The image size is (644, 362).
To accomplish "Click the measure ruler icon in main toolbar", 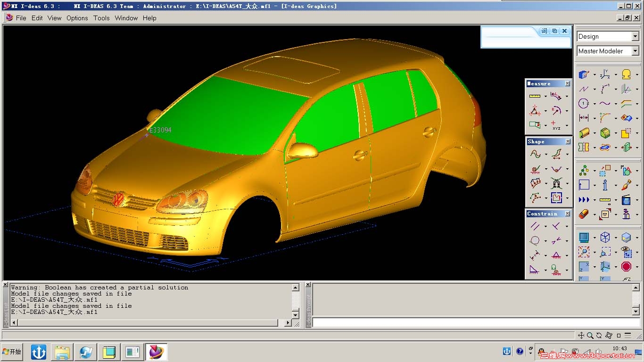I will coord(605,200).
